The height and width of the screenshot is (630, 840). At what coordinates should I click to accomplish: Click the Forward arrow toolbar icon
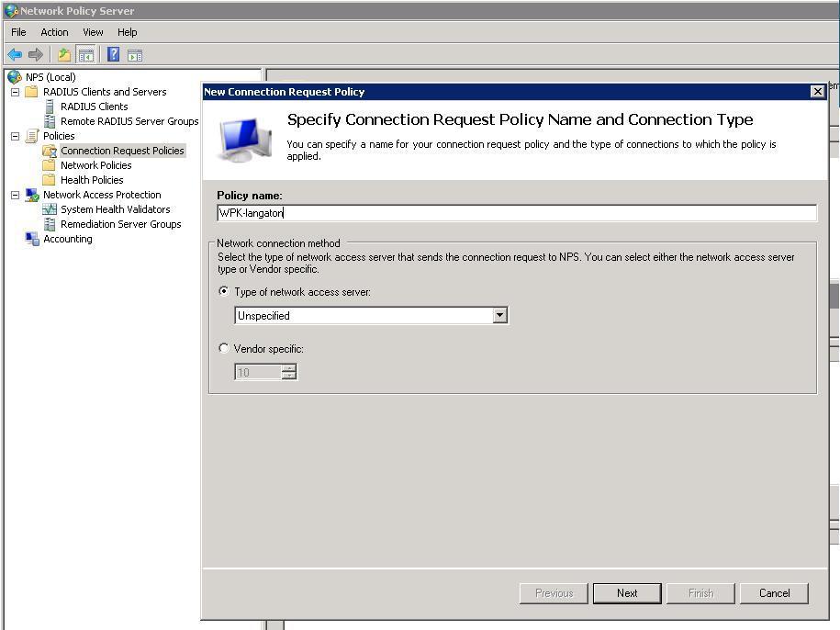coord(36,54)
